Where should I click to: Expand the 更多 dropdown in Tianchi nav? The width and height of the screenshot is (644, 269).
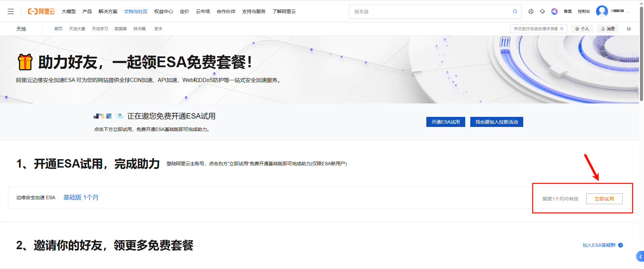[x=158, y=29]
